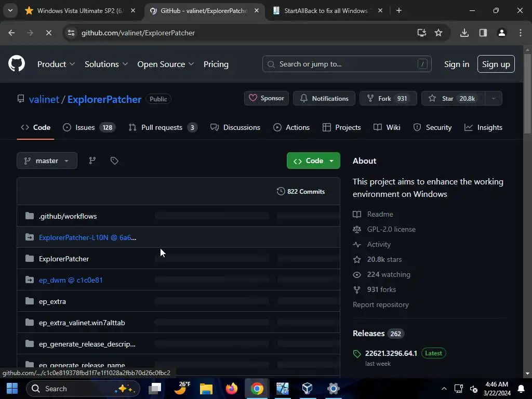Open the master branch selector
532x399 pixels.
[x=47, y=161]
